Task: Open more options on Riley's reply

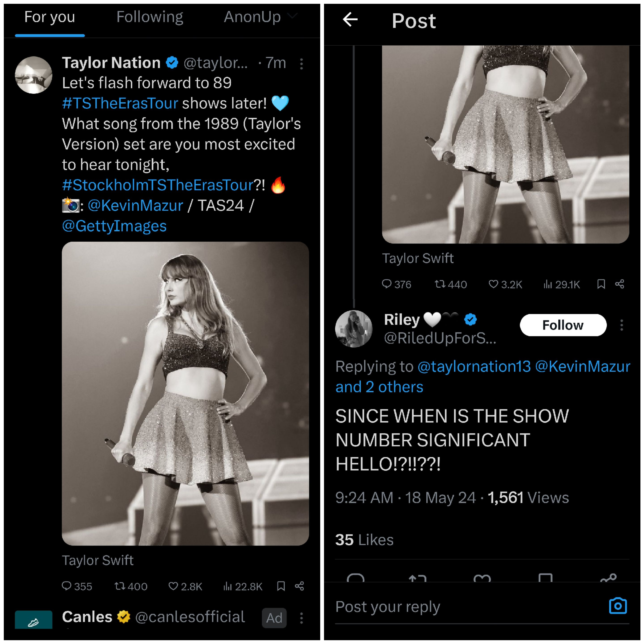Action: (622, 325)
